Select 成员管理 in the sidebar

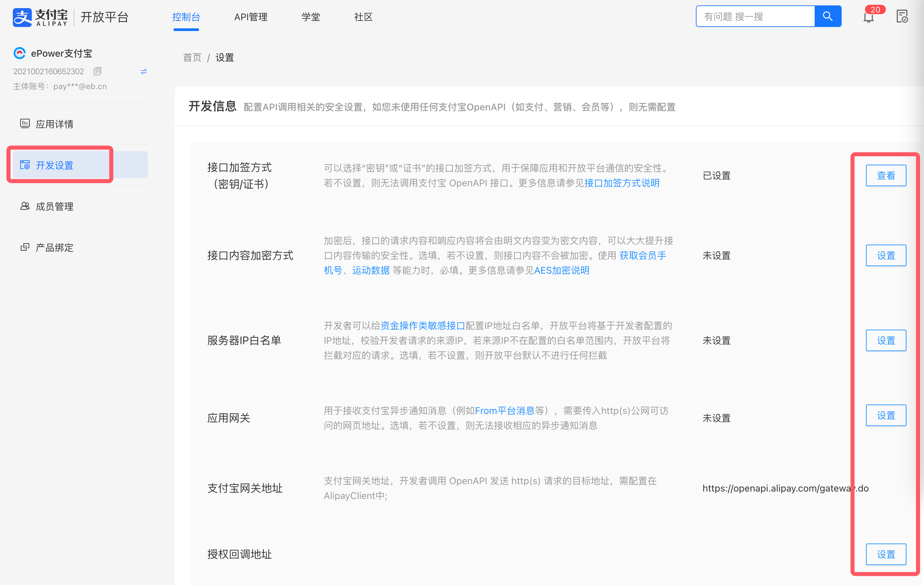coord(80,206)
